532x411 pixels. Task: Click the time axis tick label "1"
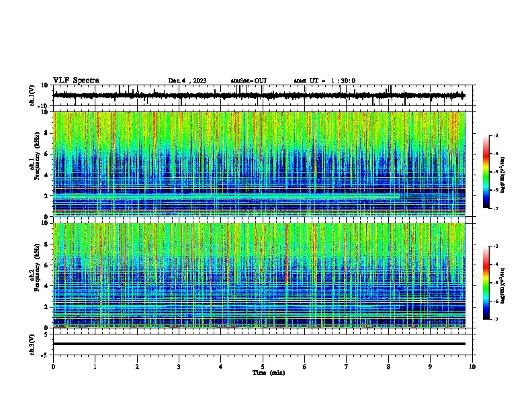[95, 367]
